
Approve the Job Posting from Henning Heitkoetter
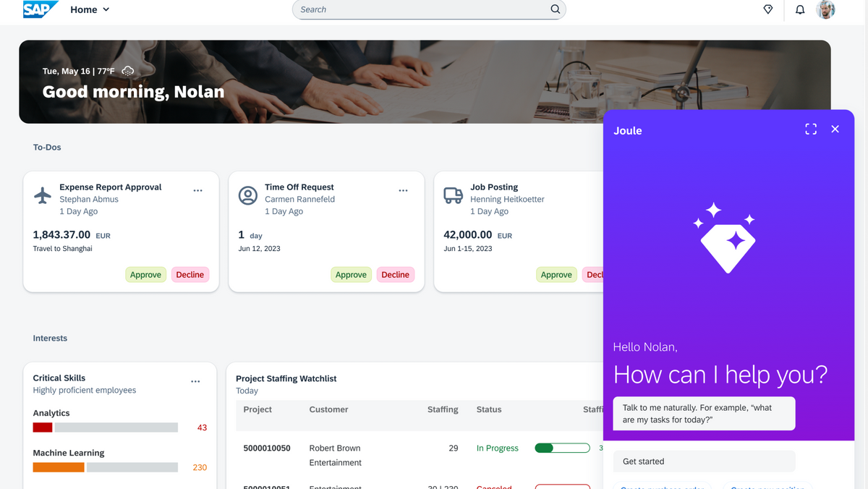click(556, 275)
